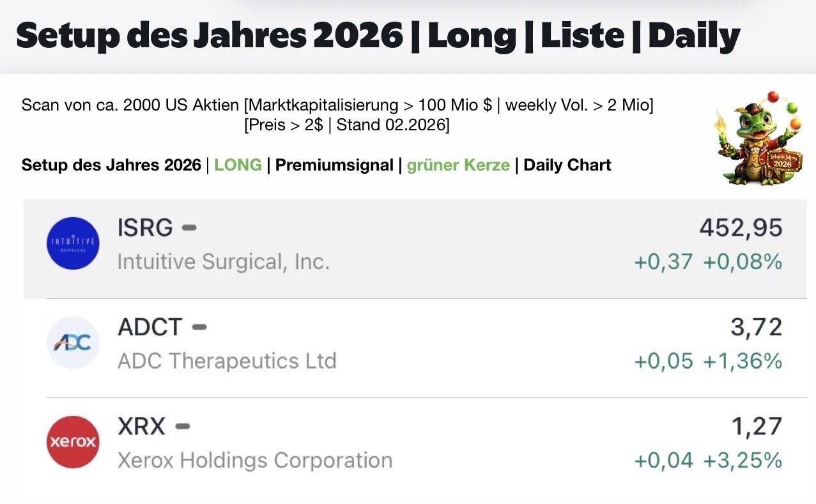This screenshot has width=816, height=504.
Task: Open Xerox Holdings Corporation company name
Action: point(255,460)
